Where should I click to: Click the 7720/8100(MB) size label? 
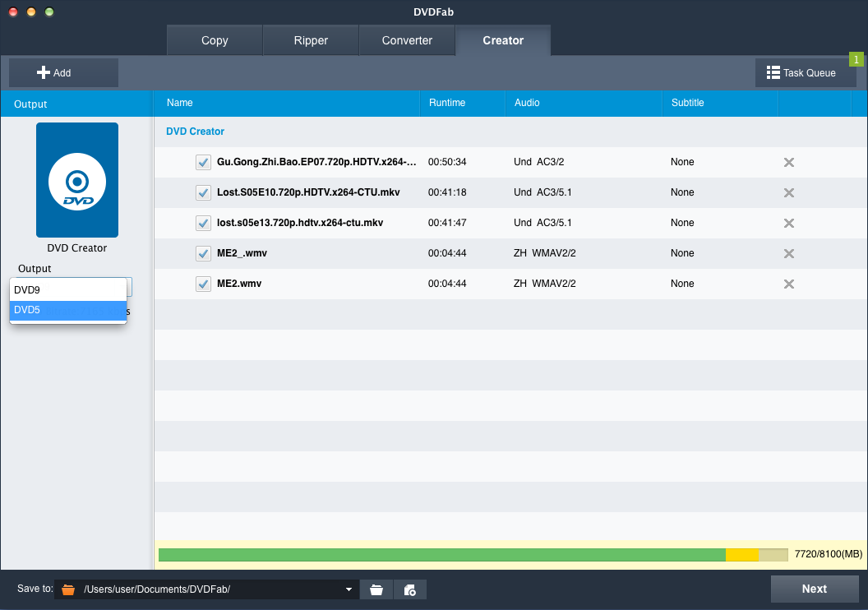pyautogui.click(x=829, y=554)
